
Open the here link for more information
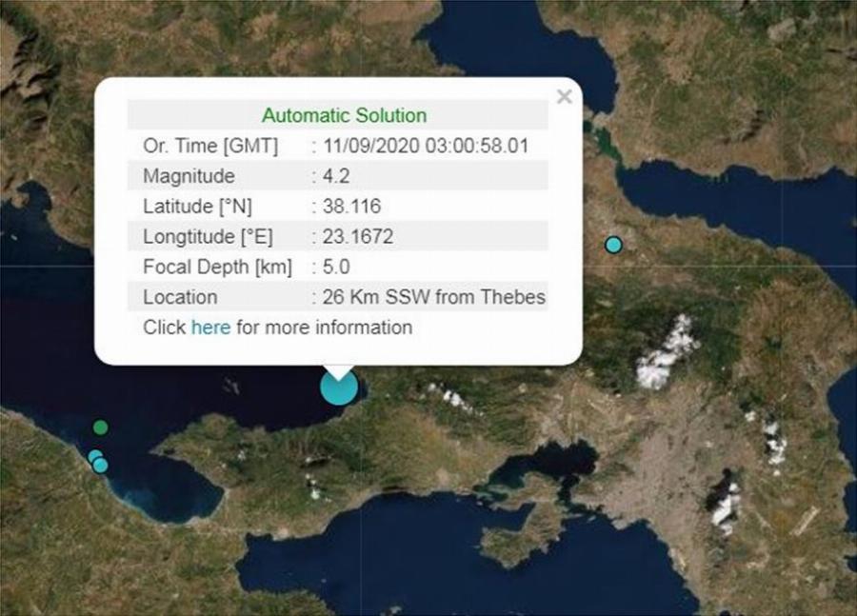click(210, 327)
